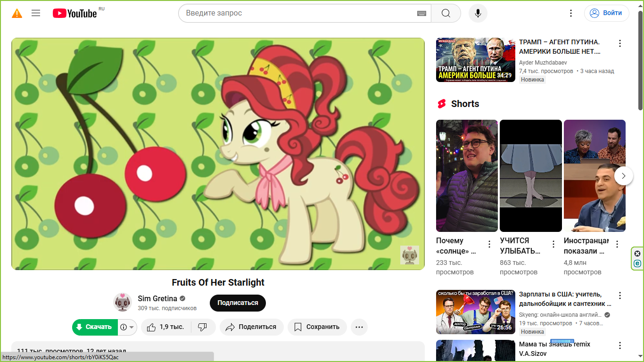
Task: Subscribe with the Подписаться button
Action: [238, 303]
